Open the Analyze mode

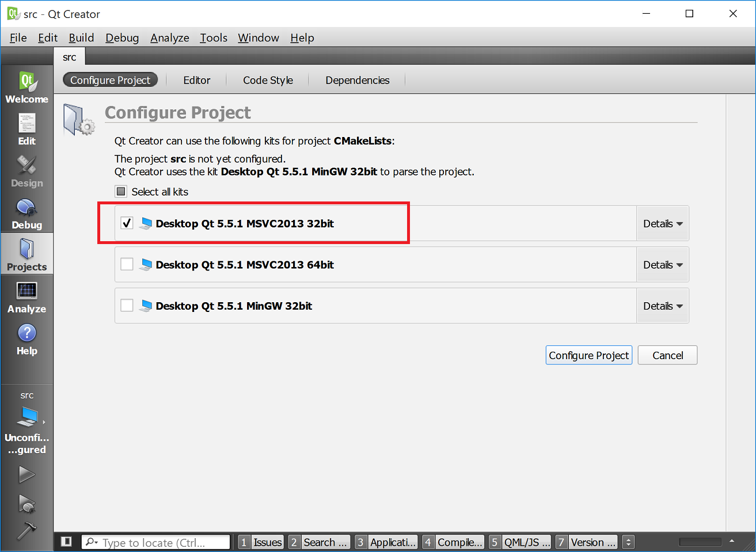click(26, 297)
